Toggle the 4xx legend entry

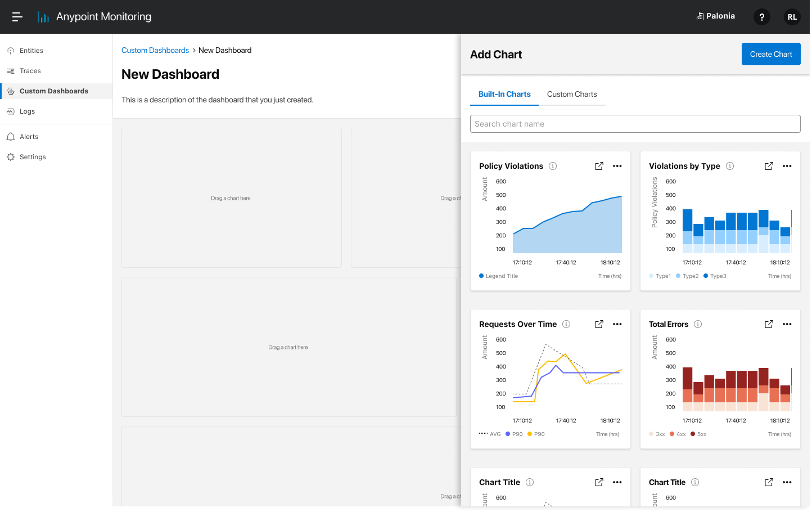(x=678, y=434)
